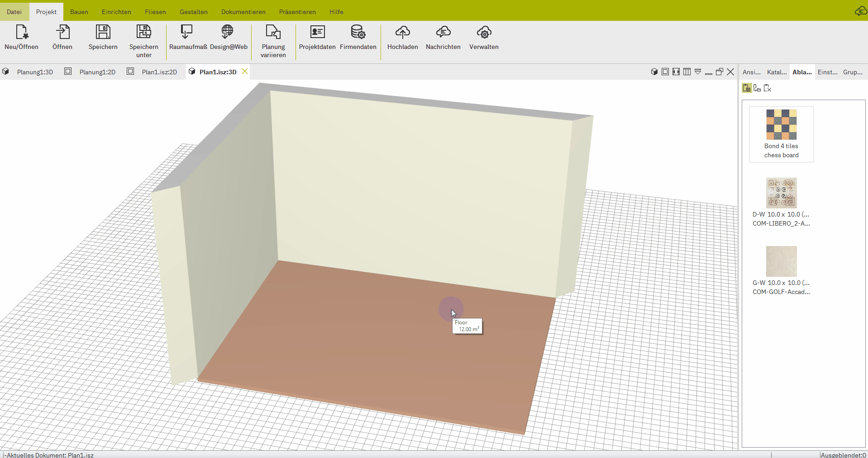Click the load clipboard from folder icon

click(757, 88)
